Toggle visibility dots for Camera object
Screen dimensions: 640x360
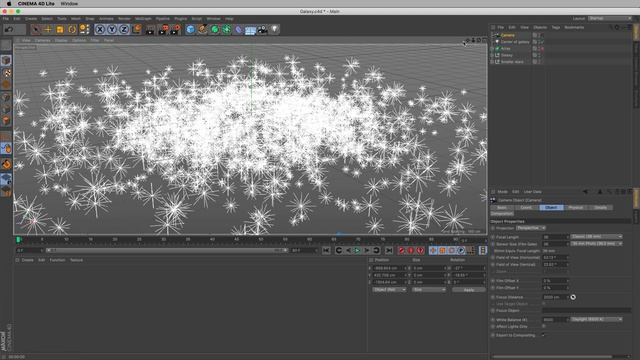540,36
